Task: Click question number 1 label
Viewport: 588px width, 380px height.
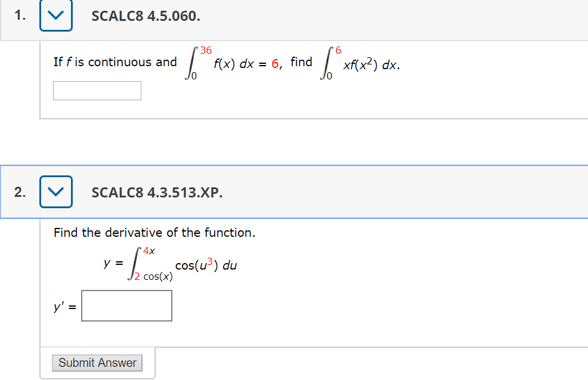Action: (x=19, y=16)
